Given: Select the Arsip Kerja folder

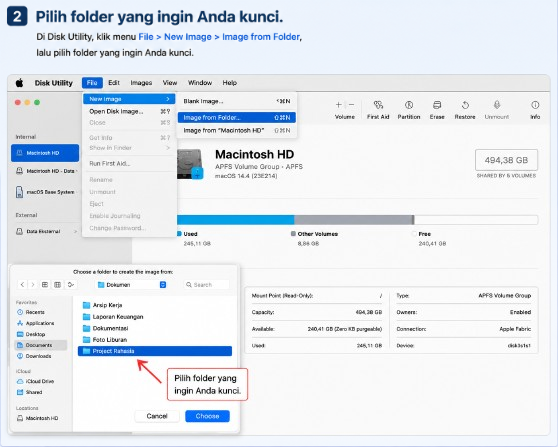Looking at the screenshot, I should [155, 305].
